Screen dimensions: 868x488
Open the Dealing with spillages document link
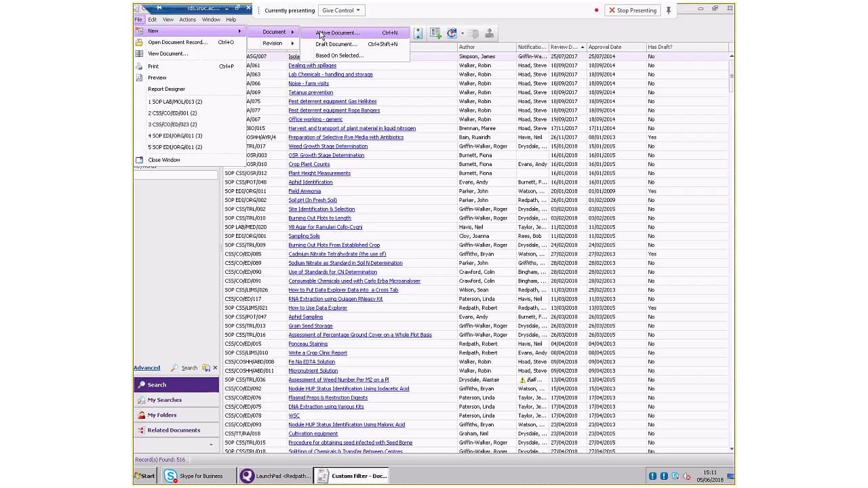(313, 66)
